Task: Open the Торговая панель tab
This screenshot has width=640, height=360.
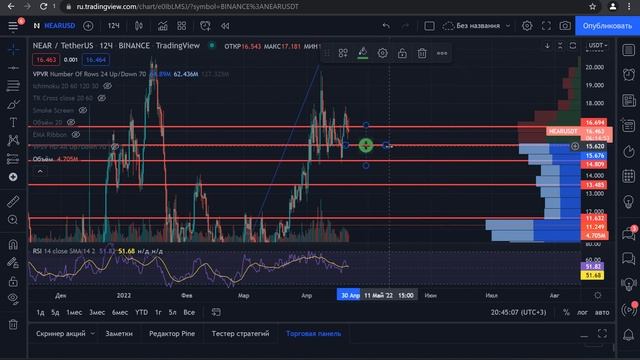Action: coord(313,333)
